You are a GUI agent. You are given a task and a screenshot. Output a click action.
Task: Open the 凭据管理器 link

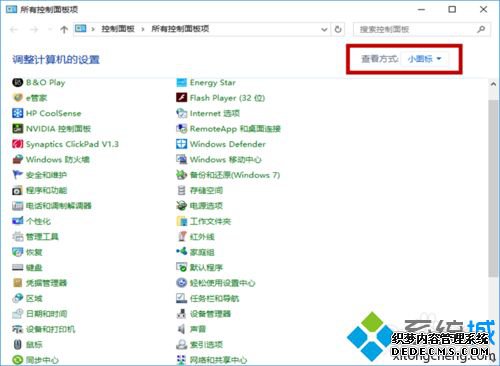(x=46, y=283)
